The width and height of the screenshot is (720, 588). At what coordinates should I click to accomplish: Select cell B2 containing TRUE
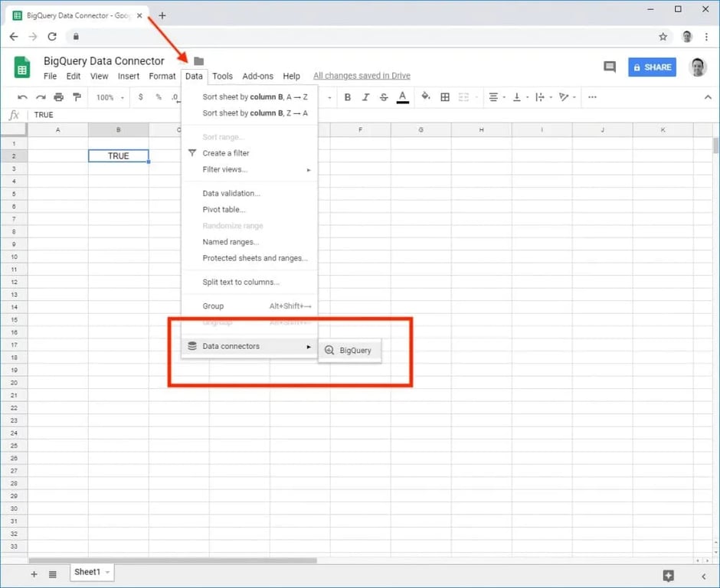[119, 156]
